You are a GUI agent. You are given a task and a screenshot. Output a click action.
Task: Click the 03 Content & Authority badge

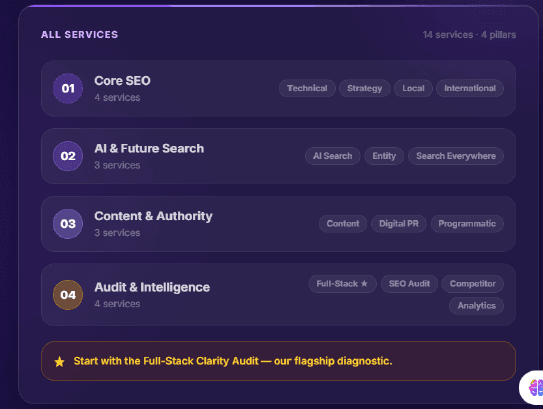68,224
